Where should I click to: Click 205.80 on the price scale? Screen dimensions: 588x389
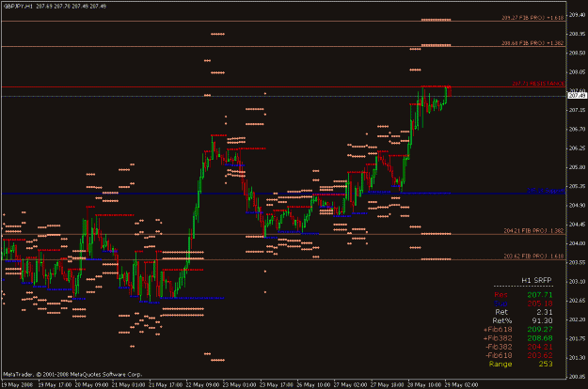[x=577, y=167]
